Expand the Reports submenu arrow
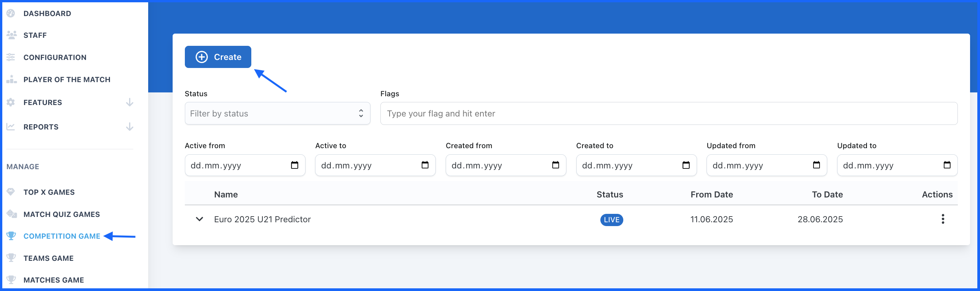980x291 pixels. pyautogui.click(x=129, y=127)
